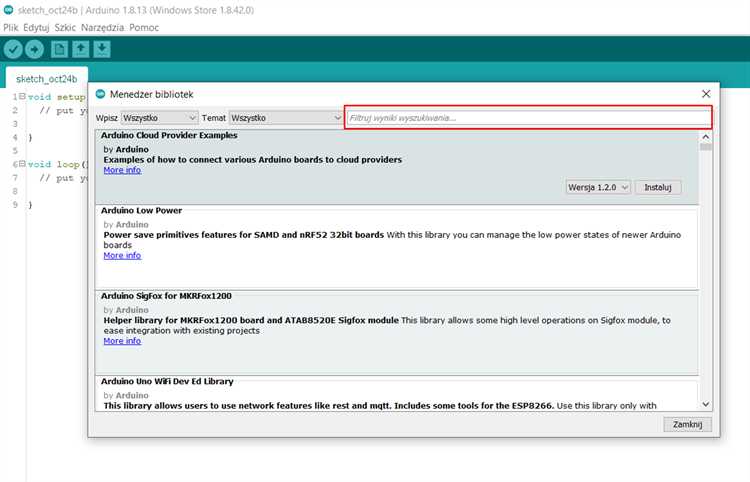Image resolution: width=750 pixels, height=482 pixels.
Task: Click the Zamknij button
Action: (x=687, y=424)
